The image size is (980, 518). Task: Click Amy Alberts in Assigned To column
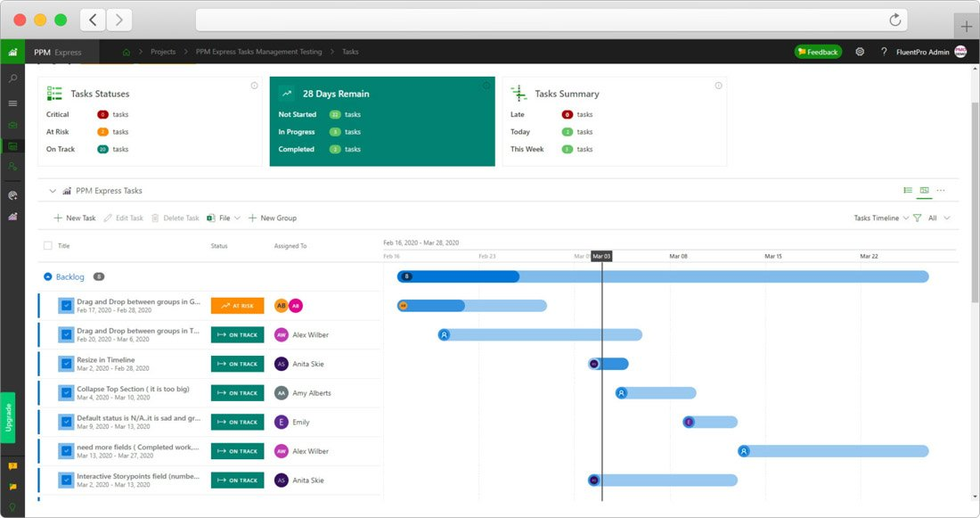[x=312, y=393]
